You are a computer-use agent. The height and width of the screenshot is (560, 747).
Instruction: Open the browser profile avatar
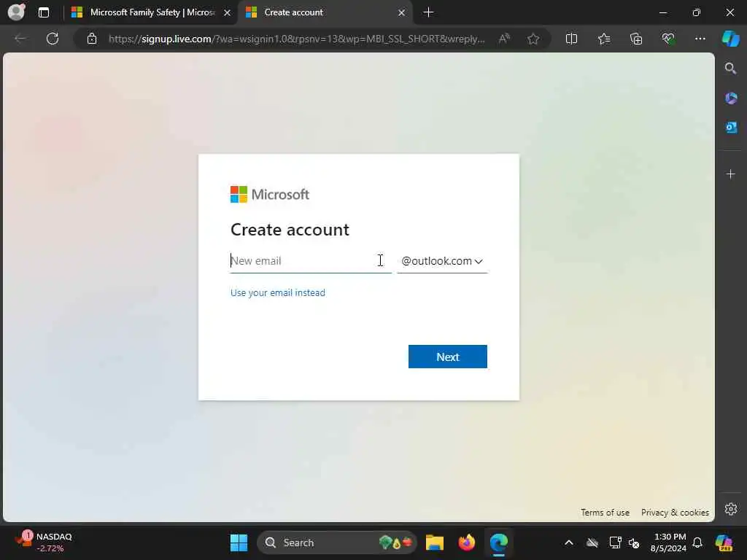16,12
